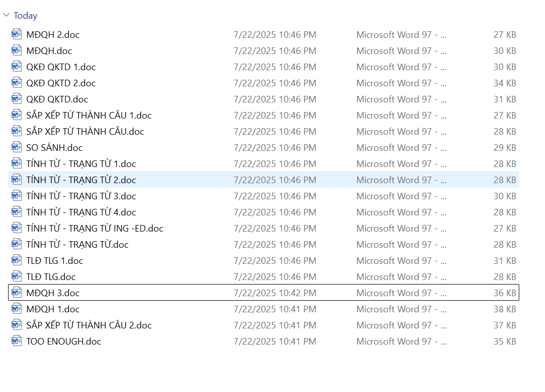Viewport: 545px width, 392px height.
Task: Click size value of SẮP XẾP TỪ THÀNH CÂU 1.doc
Action: pos(505,116)
